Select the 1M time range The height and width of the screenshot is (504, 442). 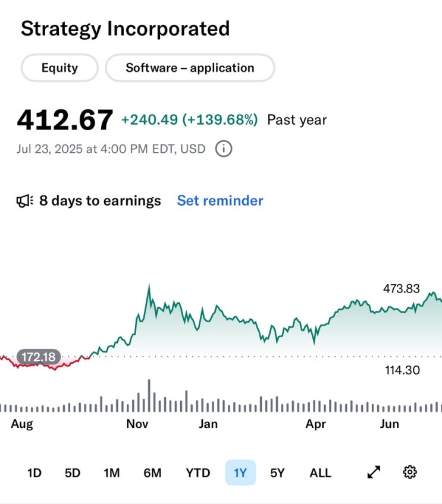pyautogui.click(x=112, y=473)
